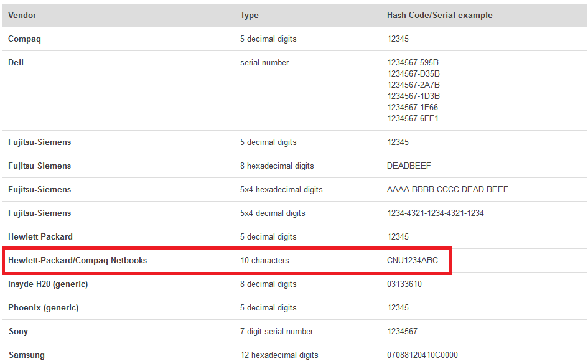
Task: Click Fujitsu-Siemens vendor in the 12345 row
Action: pos(39,142)
